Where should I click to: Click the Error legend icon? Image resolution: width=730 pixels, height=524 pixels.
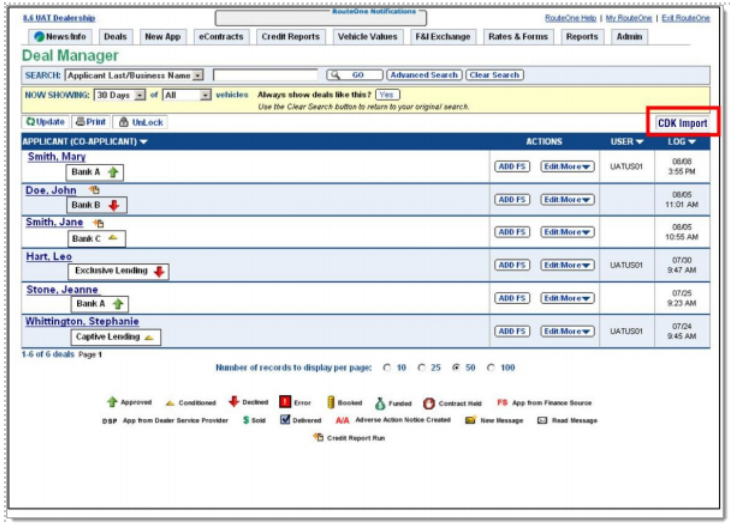[285, 402]
